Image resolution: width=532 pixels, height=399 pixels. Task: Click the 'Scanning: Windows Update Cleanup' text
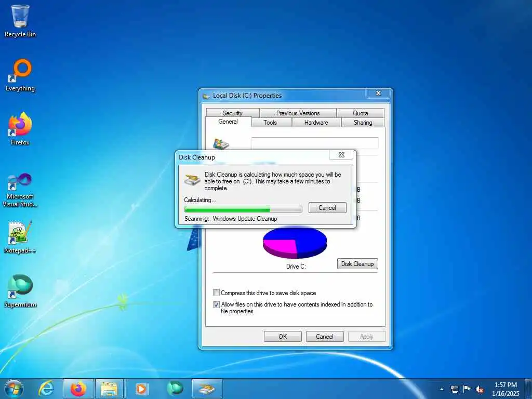click(x=231, y=219)
